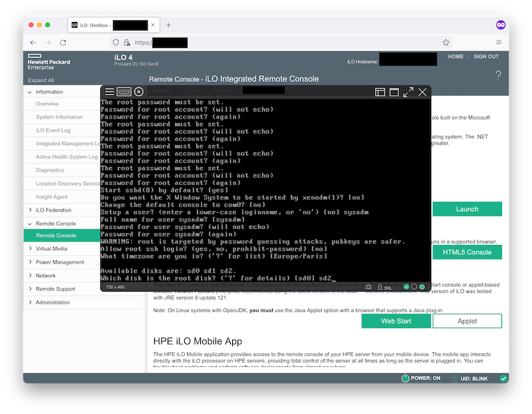Open the remote console hamburger menu
The width and height of the screenshot is (532, 414).
pos(109,92)
